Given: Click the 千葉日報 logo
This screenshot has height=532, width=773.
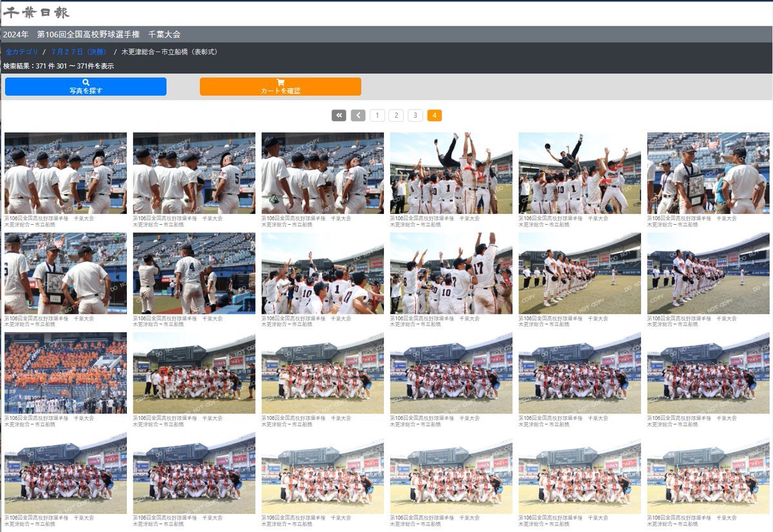Looking at the screenshot, I should click(37, 12).
